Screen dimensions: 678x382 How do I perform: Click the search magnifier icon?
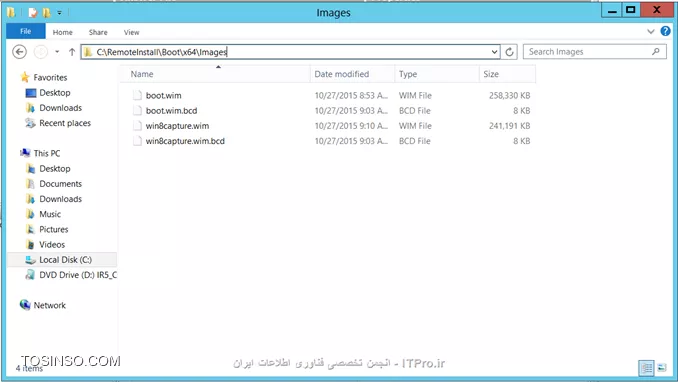[656, 51]
